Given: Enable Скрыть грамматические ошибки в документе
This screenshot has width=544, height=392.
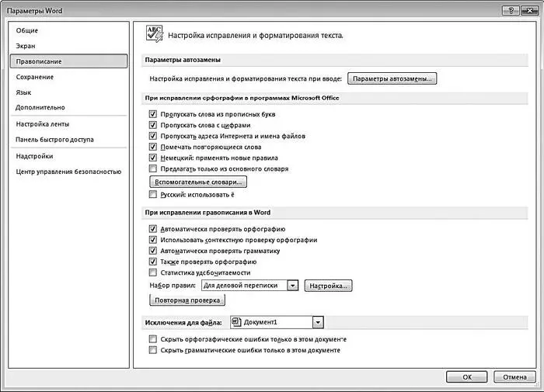Looking at the screenshot, I should coord(152,350).
